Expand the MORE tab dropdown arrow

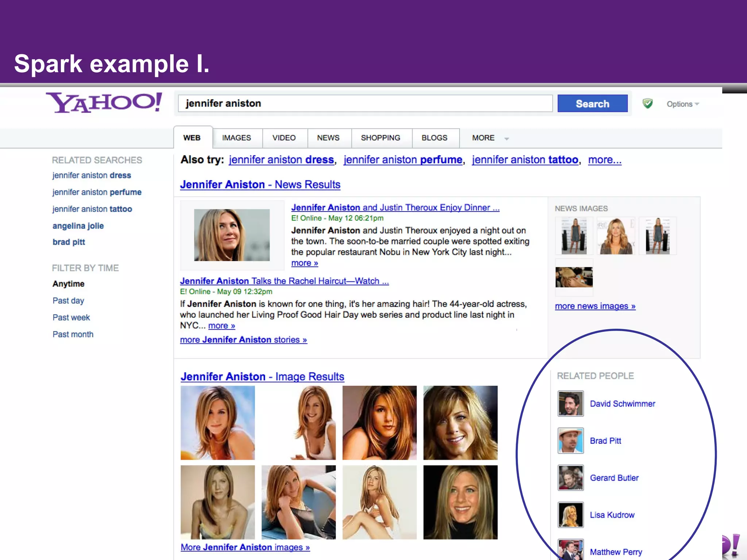click(x=507, y=139)
